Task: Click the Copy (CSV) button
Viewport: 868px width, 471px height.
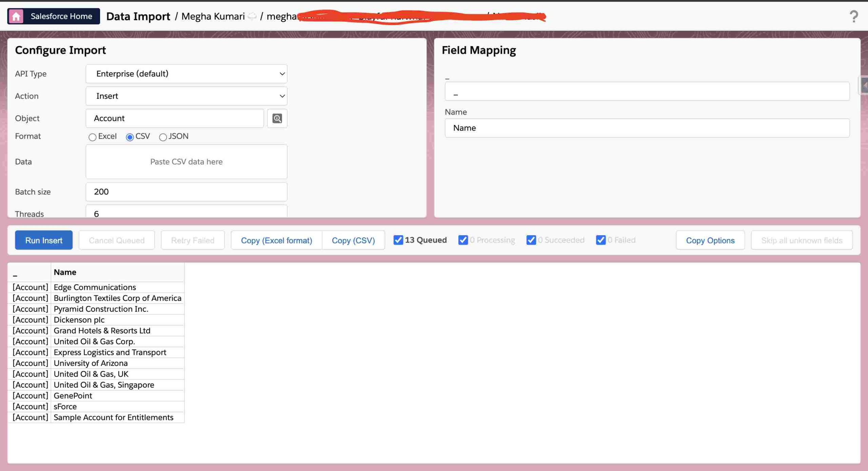Action: point(353,240)
